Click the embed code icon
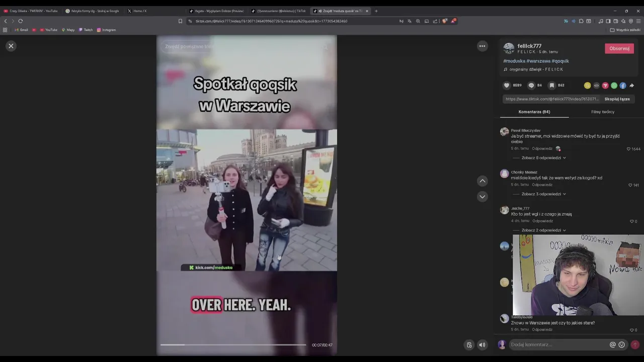The height and width of the screenshot is (362, 644). coord(596,85)
